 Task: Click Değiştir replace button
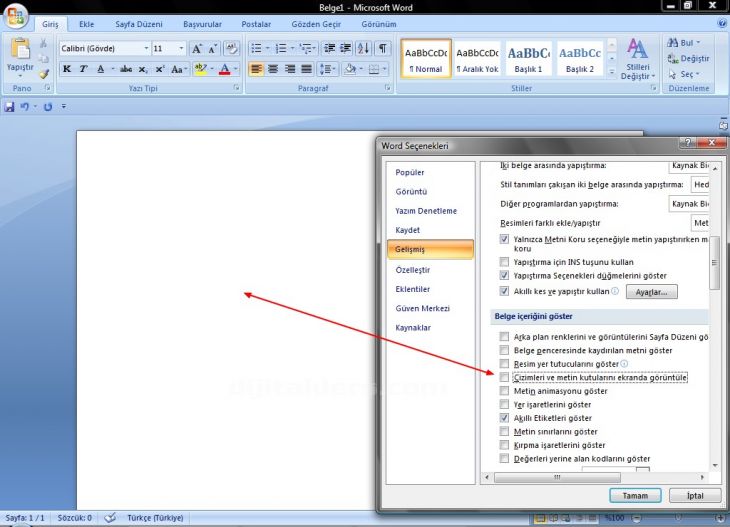point(689,58)
